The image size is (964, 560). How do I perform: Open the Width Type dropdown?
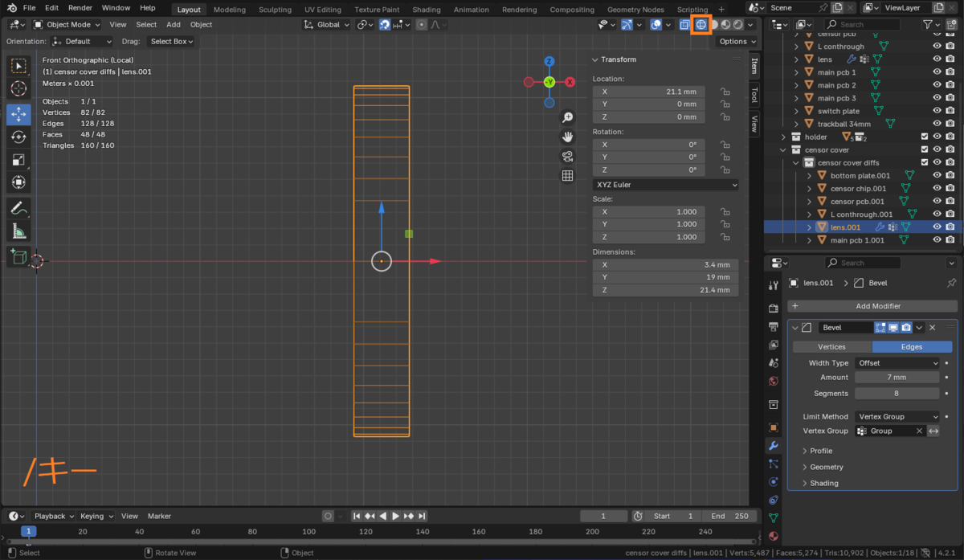click(x=897, y=363)
